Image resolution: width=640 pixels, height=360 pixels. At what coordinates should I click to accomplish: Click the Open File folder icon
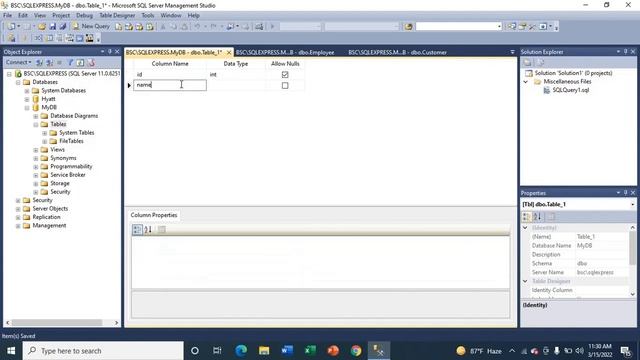pyautogui.click(x=42, y=27)
